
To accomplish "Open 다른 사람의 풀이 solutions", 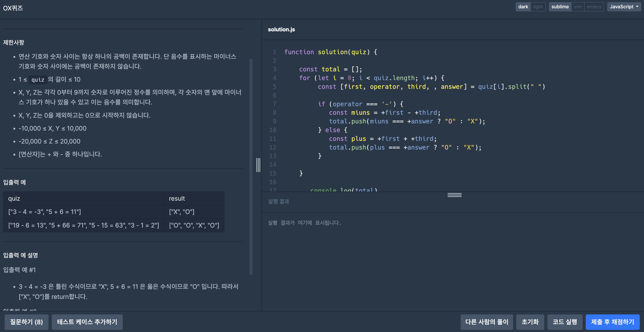I will point(487,322).
